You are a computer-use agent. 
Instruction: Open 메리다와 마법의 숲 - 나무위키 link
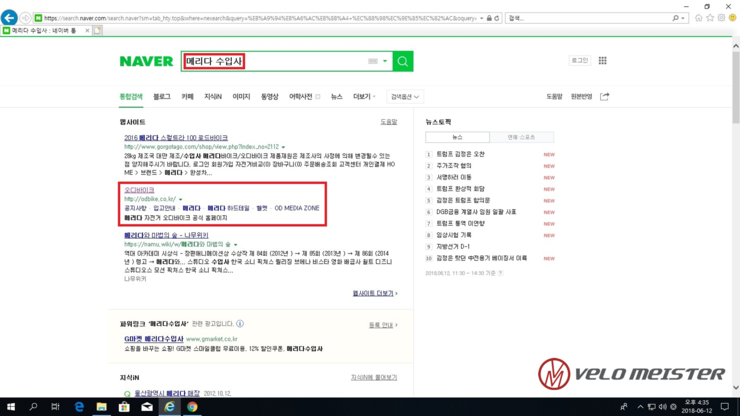pos(166,235)
